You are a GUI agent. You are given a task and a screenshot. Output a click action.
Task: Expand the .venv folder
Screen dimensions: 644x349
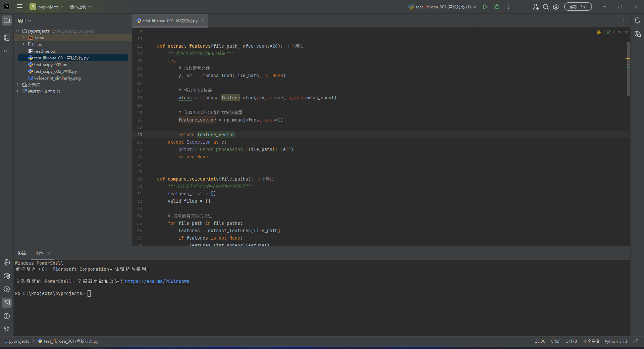coord(23,38)
